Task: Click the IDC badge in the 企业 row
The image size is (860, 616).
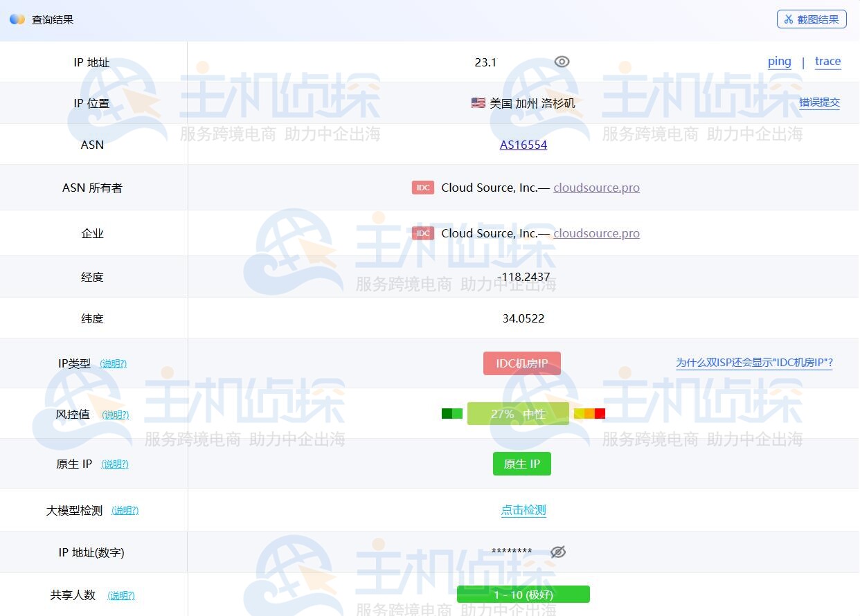Action: (422, 233)
